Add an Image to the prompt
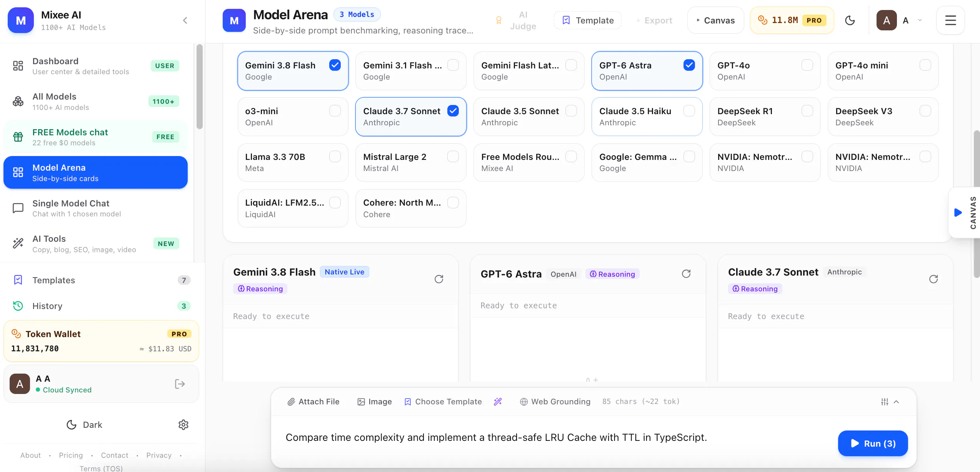Screen dimensions: 980x472 (x=375, y=402)
